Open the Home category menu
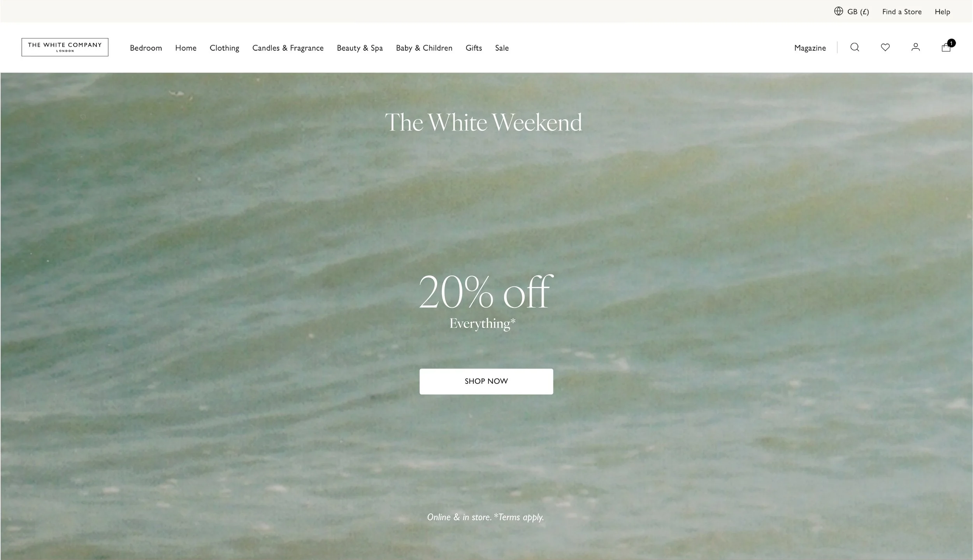 [186, 48]
